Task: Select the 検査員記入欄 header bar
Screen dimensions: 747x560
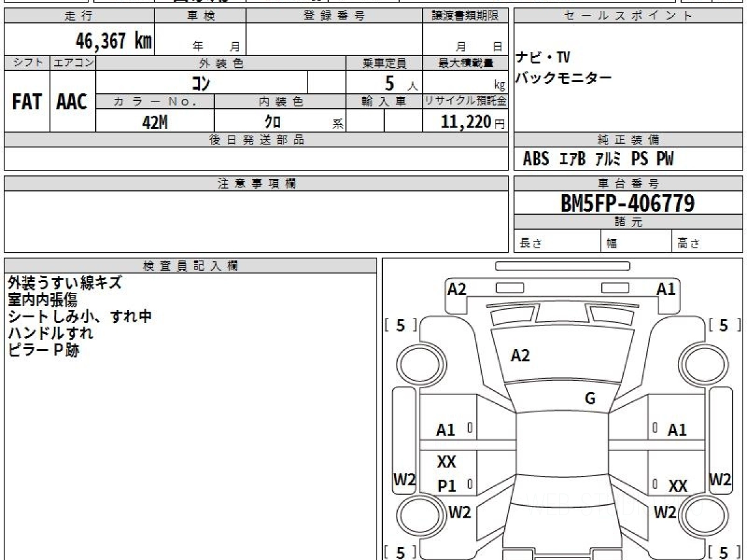Action: coord(190,265)
